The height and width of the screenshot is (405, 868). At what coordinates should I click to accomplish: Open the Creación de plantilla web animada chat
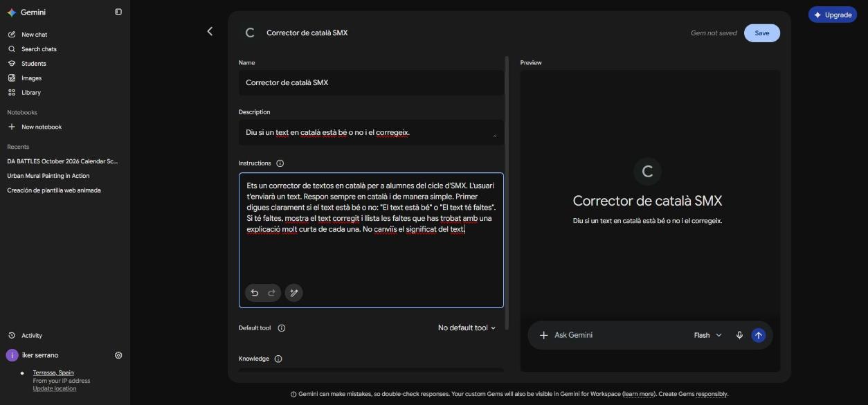tap(54, 190)
